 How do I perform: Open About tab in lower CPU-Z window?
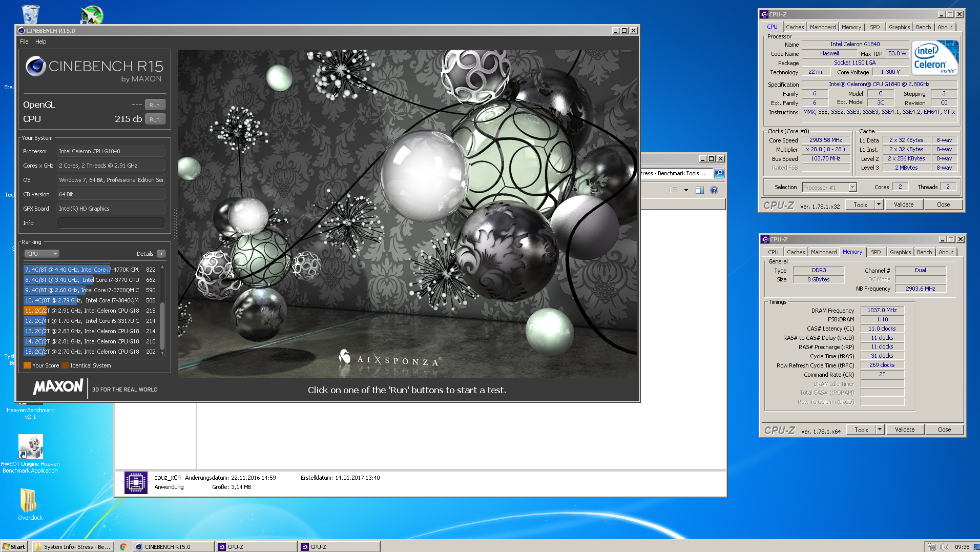946,252
